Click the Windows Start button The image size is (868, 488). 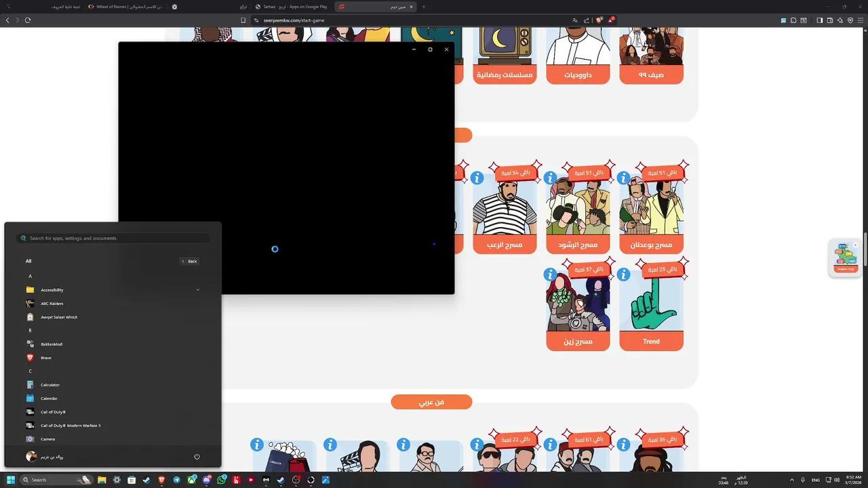[11, 480]
